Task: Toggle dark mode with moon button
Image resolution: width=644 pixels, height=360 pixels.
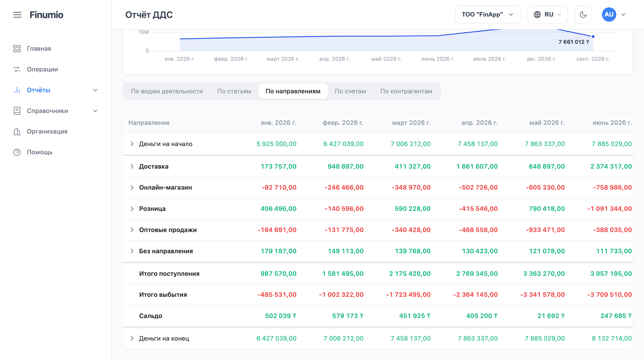Action: click(583, 15)
